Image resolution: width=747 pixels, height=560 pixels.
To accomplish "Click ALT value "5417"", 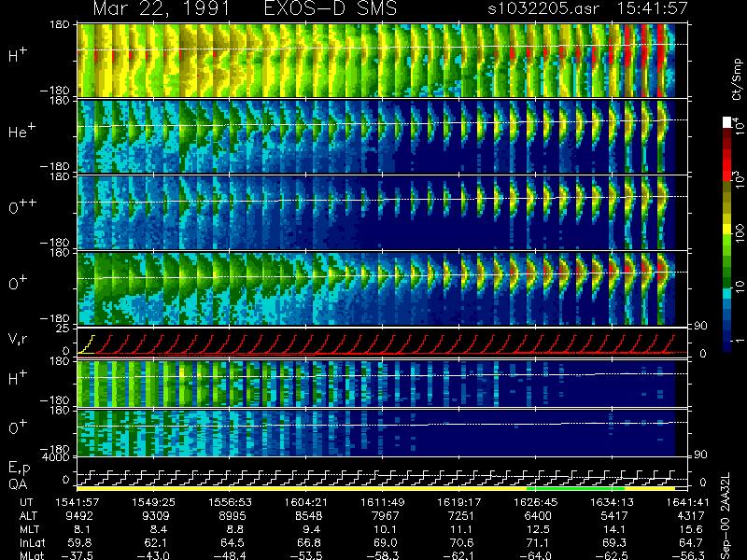I will (614, 516).
